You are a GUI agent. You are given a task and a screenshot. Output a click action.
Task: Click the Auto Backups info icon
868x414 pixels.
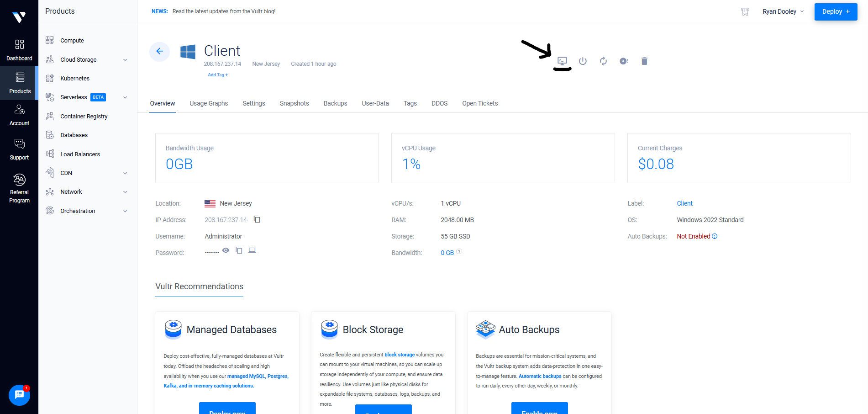coord(715,236)
